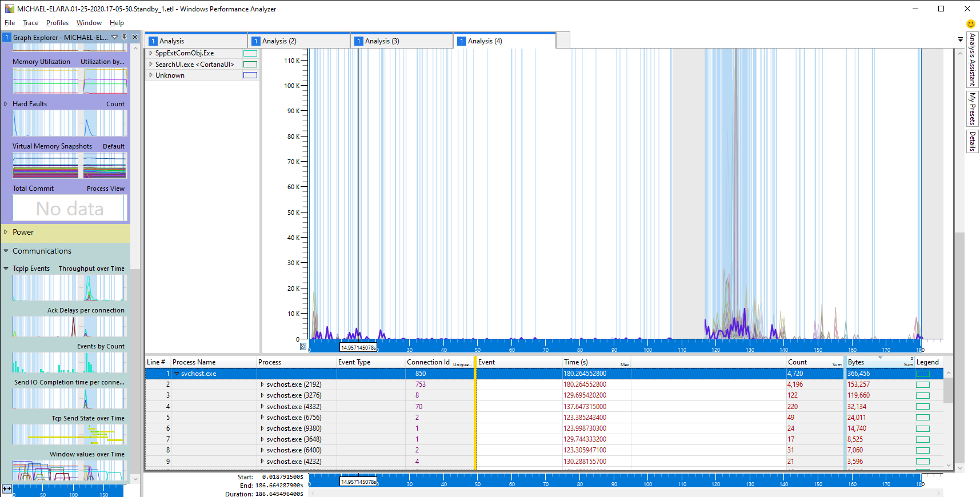Expand svchost.exe (3276) process row
Viewport: 980px width, 497px height.
(262, 395)
